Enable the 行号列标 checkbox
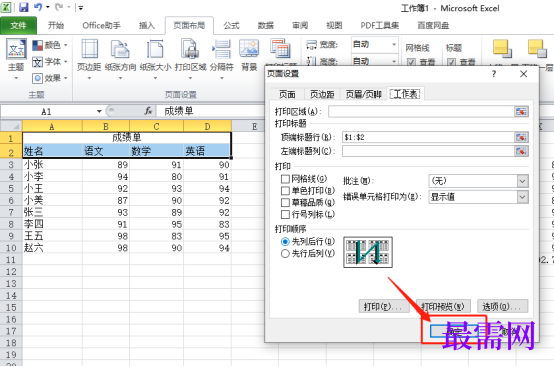 [285, 214]
